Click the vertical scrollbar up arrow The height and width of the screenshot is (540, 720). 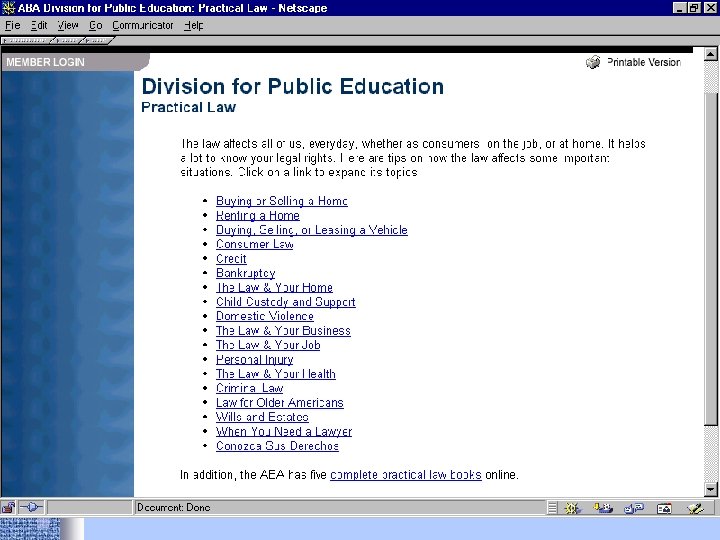coord(711,54)
